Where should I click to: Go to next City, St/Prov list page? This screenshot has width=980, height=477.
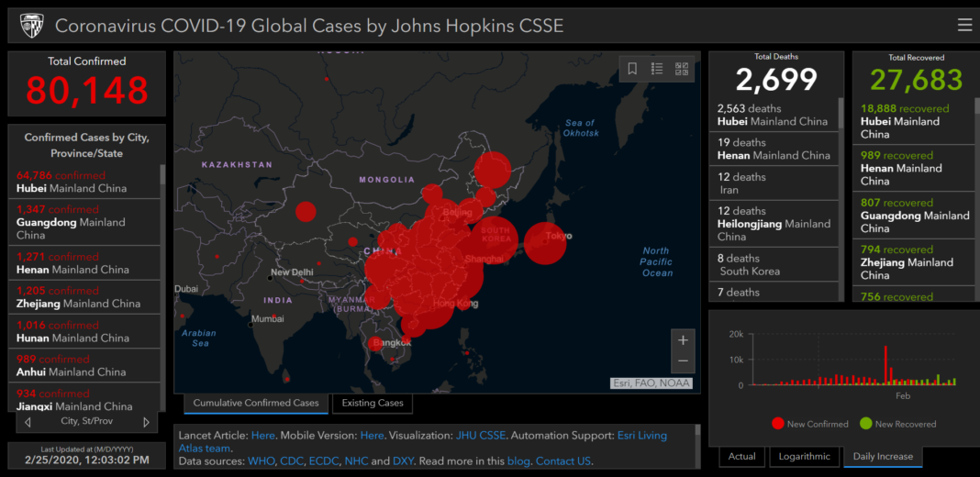(146, 422)
